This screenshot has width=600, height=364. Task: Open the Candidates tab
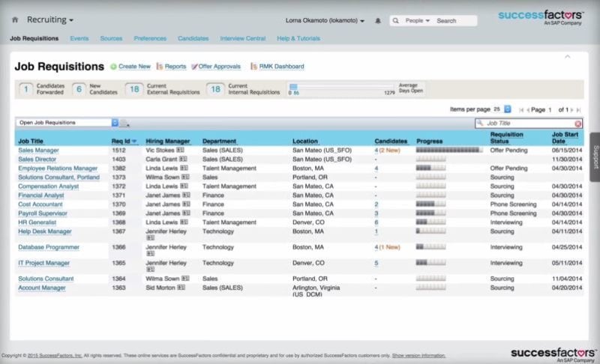click(x=193, y=39)
